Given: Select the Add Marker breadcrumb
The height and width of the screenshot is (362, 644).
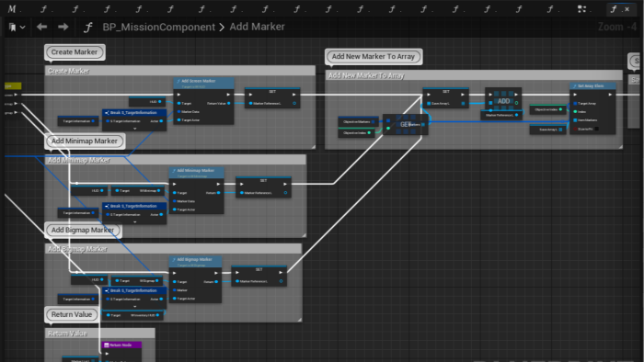Looking at the screenshot, I should click(257, 27).
